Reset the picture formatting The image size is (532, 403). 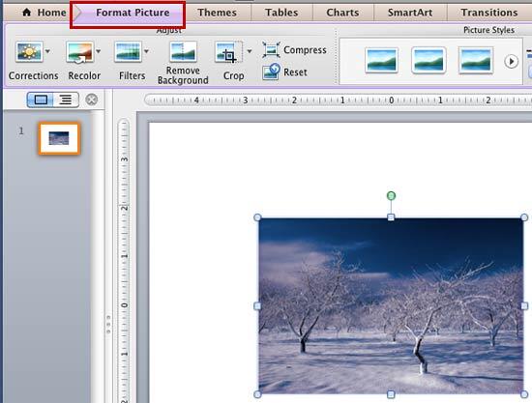point(285,72)
